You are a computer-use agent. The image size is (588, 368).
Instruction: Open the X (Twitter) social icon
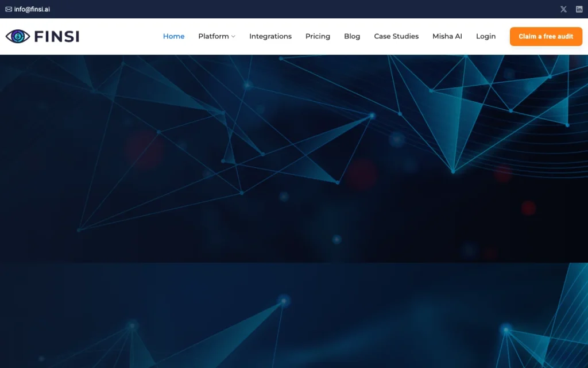[x=563, y=9]
